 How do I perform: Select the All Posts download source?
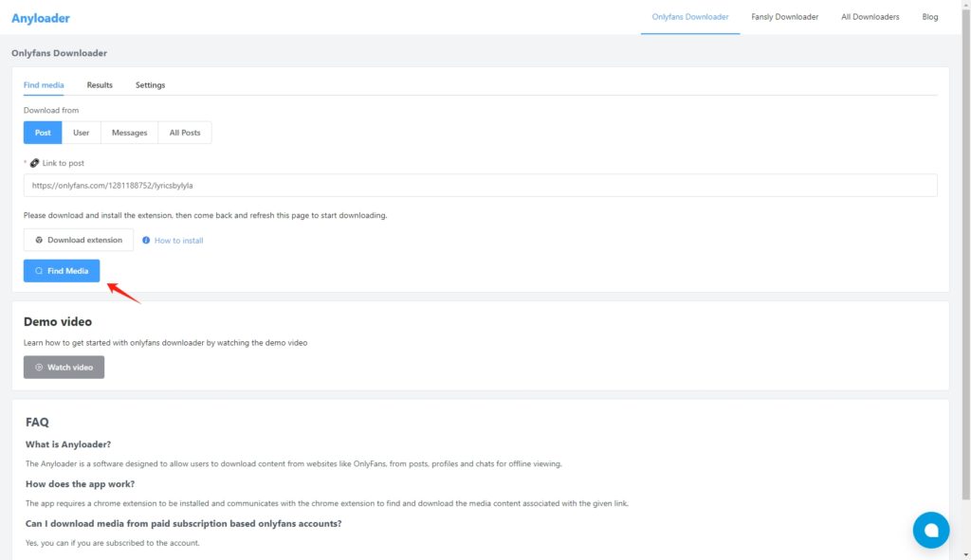tap(185, 133)
